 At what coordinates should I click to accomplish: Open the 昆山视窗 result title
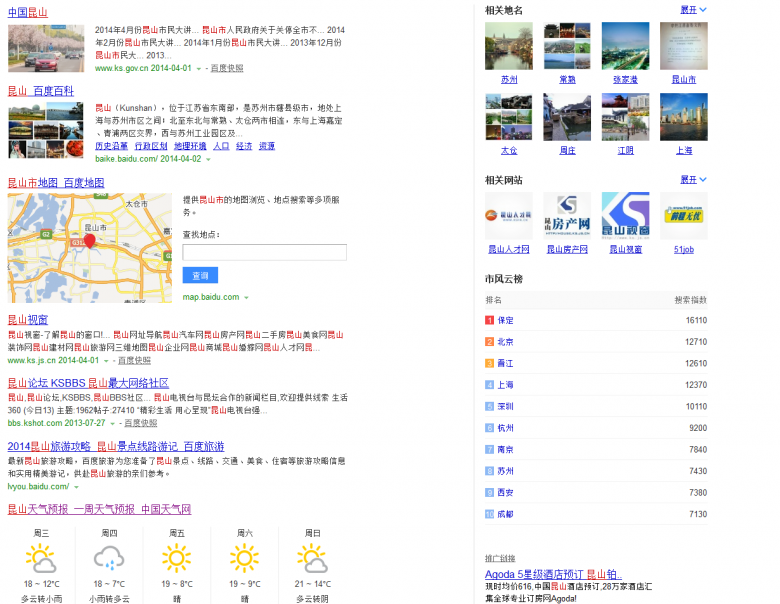(x=27, y=319)
